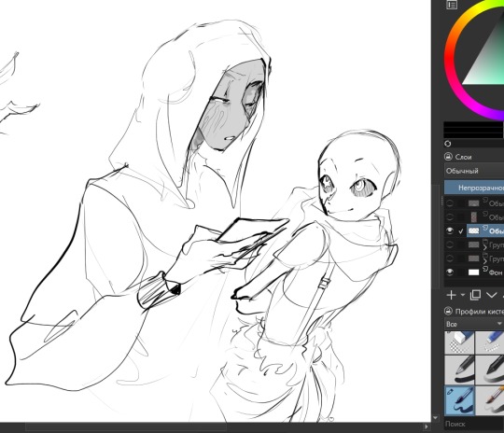Click the horizontal scrollbar thumb below the canvas

126,427
